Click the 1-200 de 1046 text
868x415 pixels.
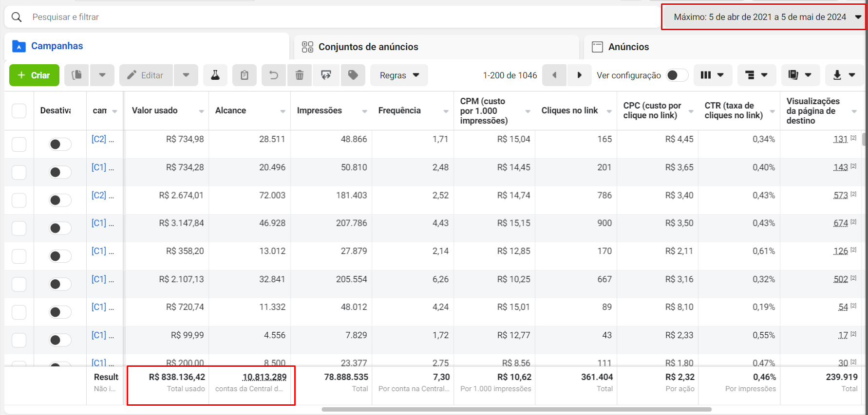click(x=510, y=75)
